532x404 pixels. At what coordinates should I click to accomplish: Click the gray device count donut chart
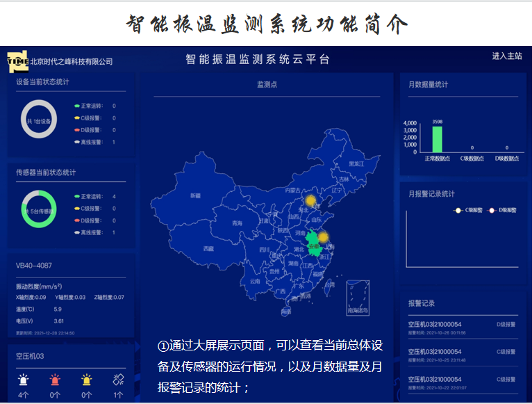point(39,118)
